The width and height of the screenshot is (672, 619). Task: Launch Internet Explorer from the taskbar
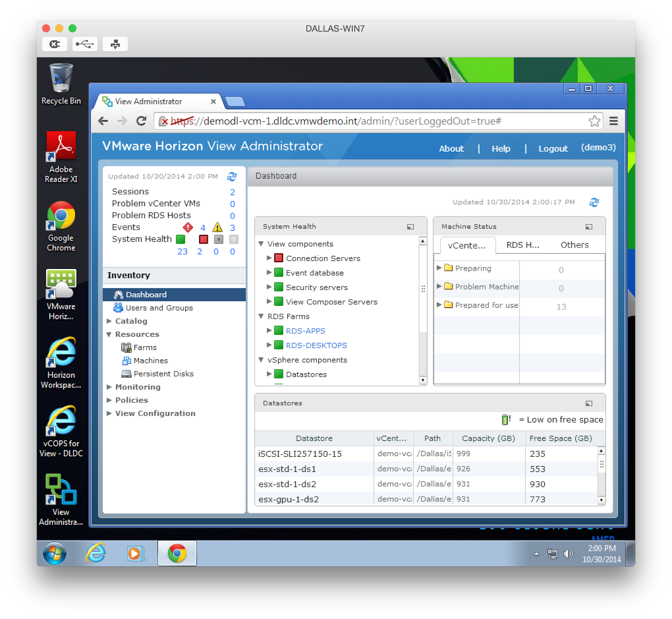(96, 553)
